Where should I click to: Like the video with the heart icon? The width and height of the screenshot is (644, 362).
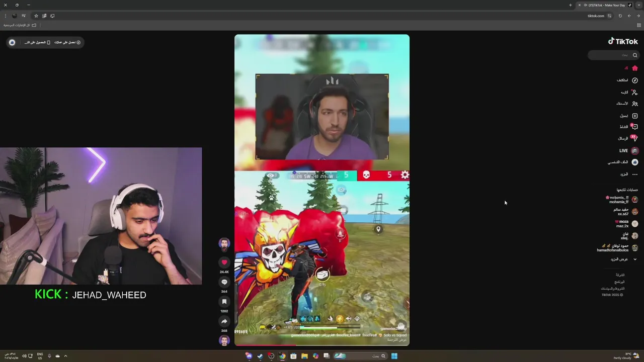point(224,262)
